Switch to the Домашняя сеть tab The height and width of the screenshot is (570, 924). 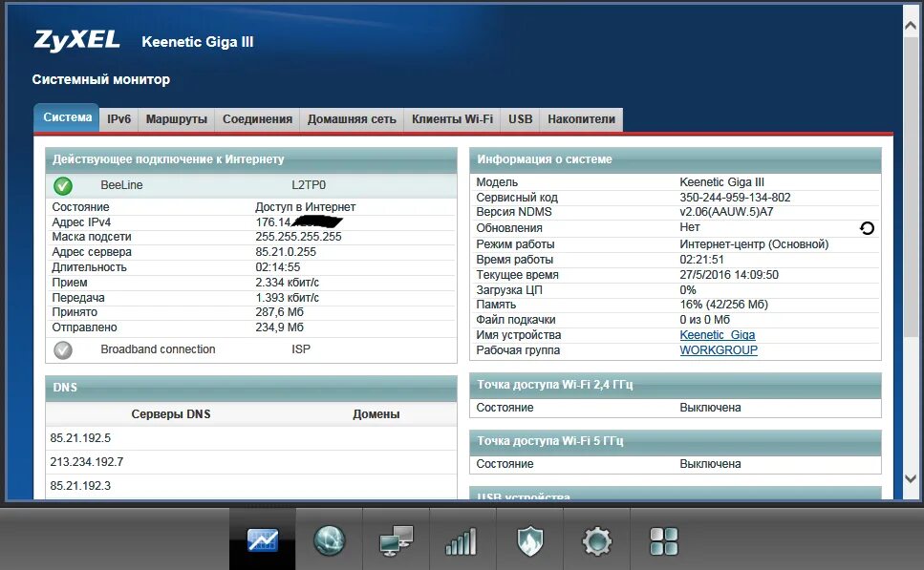tap(352, 119)
